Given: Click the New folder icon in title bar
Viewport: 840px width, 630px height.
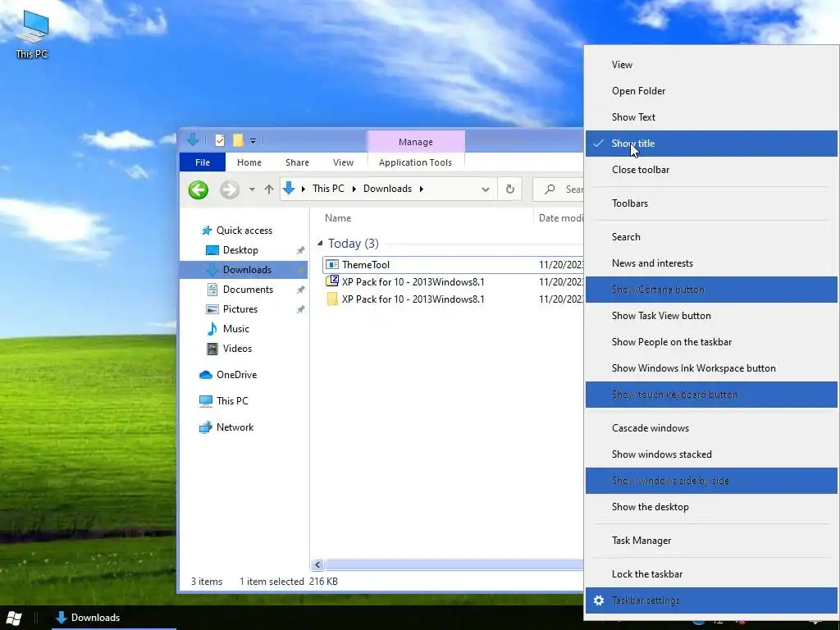Looking at the screenshot, I should pos(238,141).
